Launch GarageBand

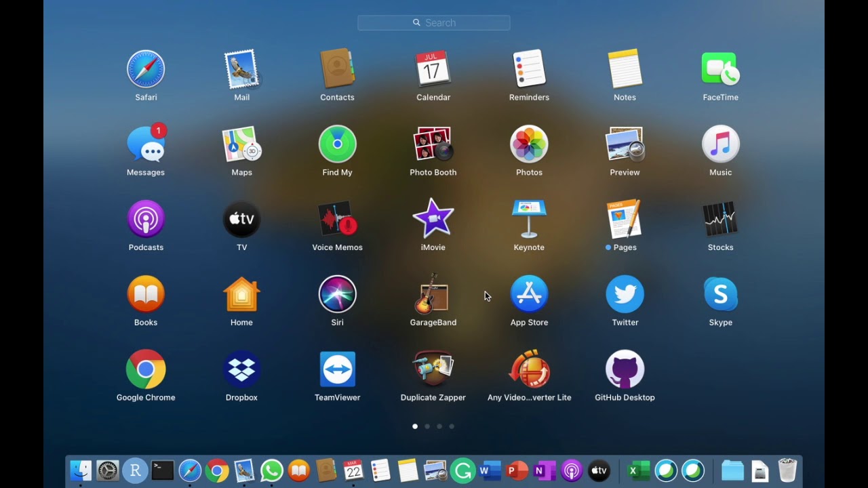(x=433, y=294)
